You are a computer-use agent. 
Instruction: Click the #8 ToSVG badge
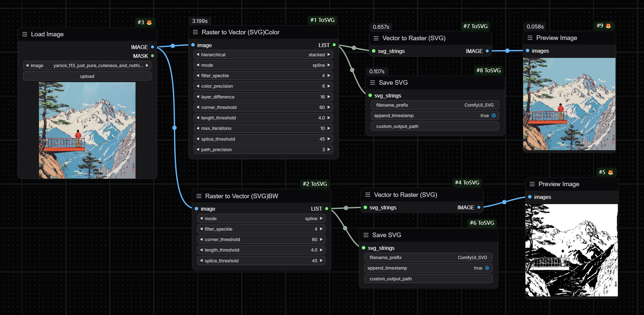pyautogui.click(x=488, y=70)
